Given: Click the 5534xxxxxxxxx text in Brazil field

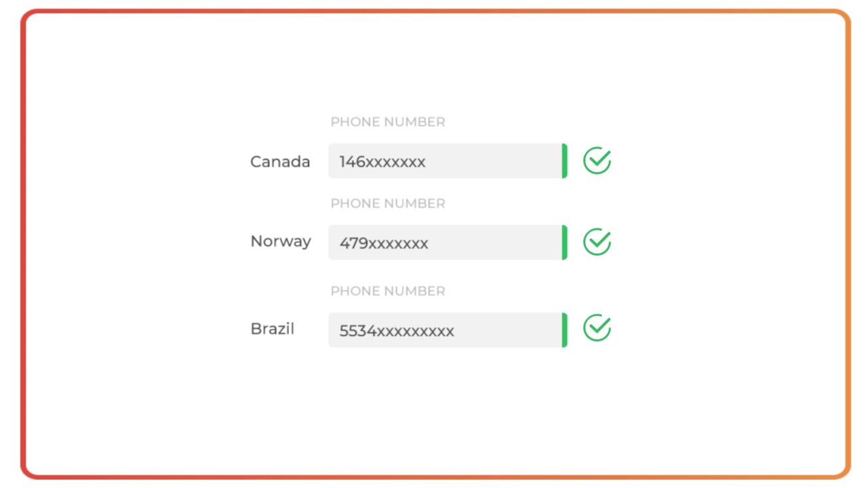Looking at the screenshot, I should pyautogui.click(x=397, y=331).
